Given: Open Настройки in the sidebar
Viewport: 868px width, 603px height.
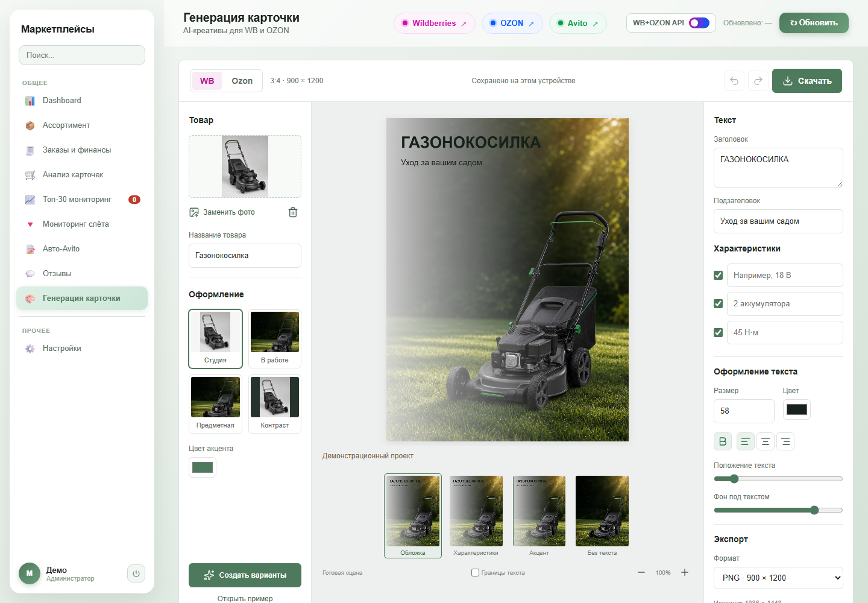Looking at the screenshot, I should tap(82, 349).
